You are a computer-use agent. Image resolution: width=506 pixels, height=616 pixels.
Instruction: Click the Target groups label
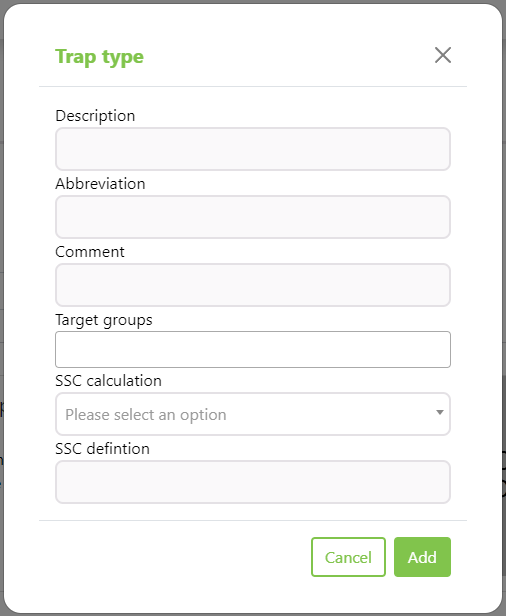click(x=104, y=320)
